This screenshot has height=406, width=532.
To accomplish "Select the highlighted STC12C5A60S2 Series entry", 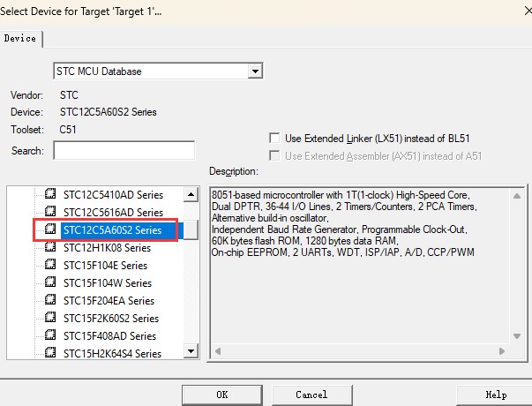I will tap(112, 230).
